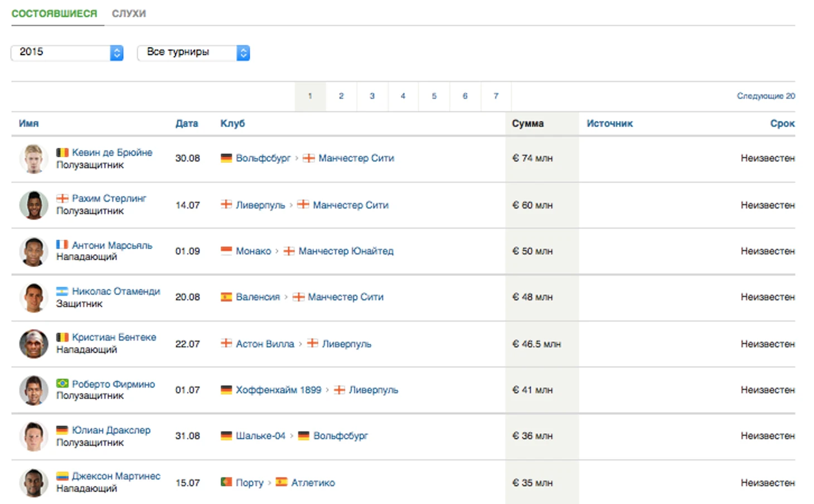Go to page 7 of transfers
The width and height of the screenshot is (814, 504).
(496, 96)
